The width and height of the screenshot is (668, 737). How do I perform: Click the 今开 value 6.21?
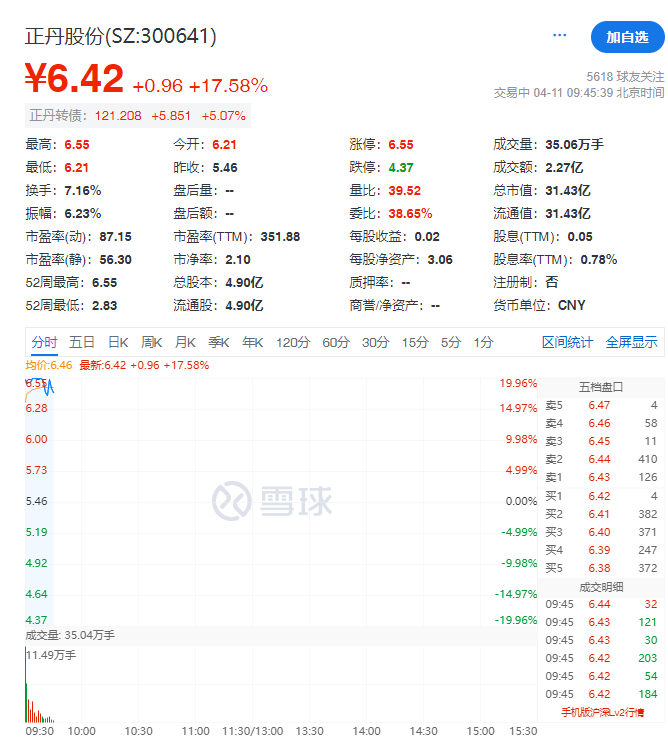(x=224, y=144)
